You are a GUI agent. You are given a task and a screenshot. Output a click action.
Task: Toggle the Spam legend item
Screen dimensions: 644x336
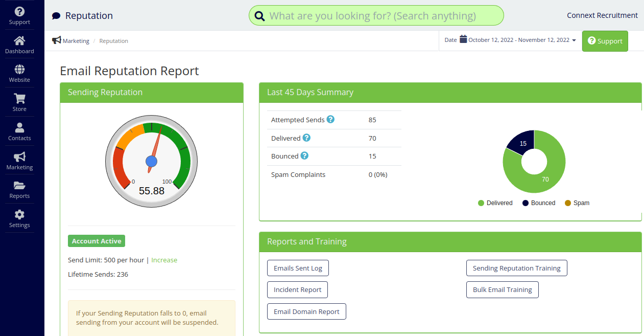click(577, 203)
